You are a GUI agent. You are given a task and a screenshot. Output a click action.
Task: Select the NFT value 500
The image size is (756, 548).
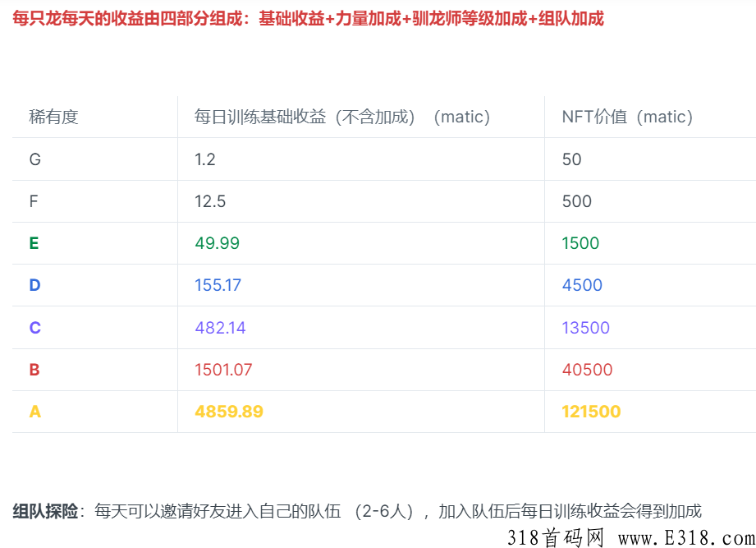point(576,201)
